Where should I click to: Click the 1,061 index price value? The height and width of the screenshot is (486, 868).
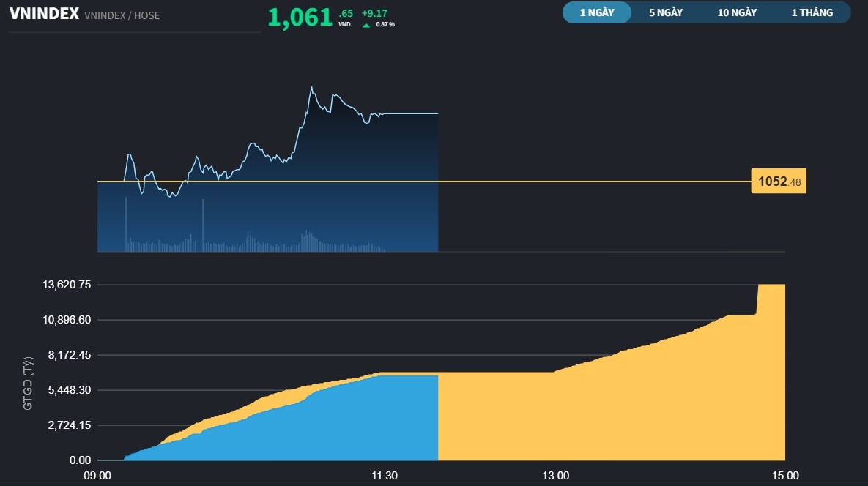point(300,18)
